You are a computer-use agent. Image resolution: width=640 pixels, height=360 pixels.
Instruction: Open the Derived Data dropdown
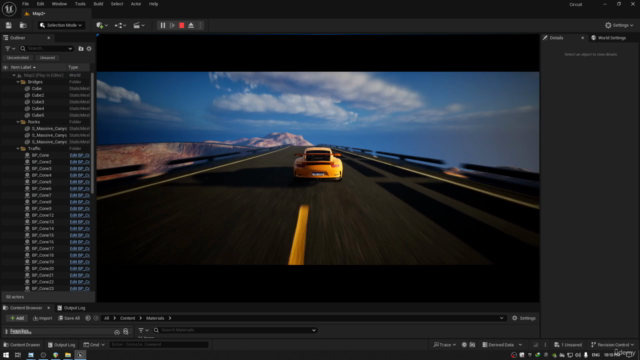[x=502, y=345]
